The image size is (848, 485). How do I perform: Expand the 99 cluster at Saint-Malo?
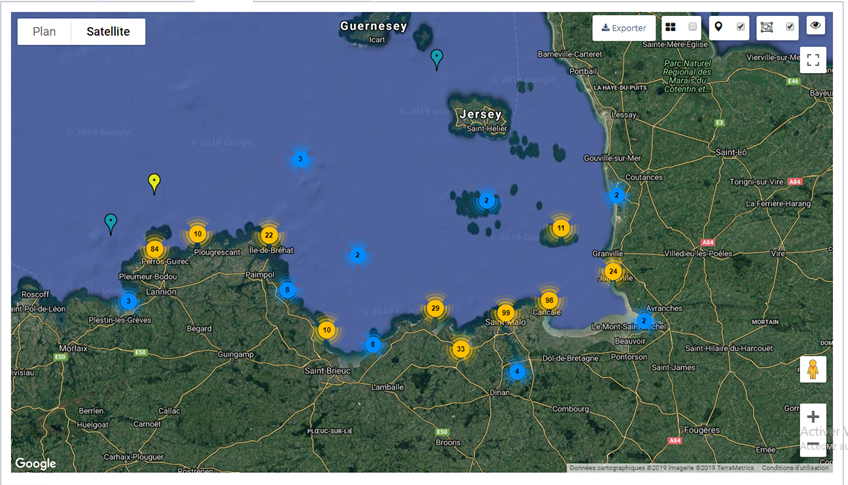tap(505, 313)
